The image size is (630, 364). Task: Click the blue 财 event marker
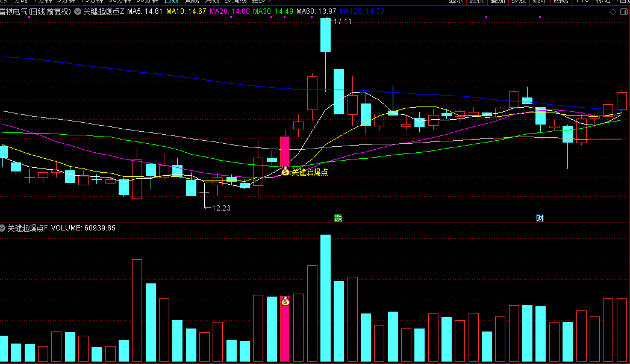pyautogui.click(x=540, y=218)
